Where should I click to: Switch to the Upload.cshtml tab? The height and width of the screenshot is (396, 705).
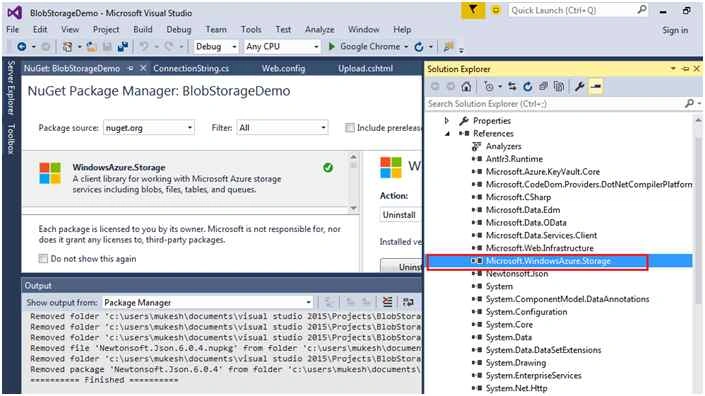click(x=366, y=68)
